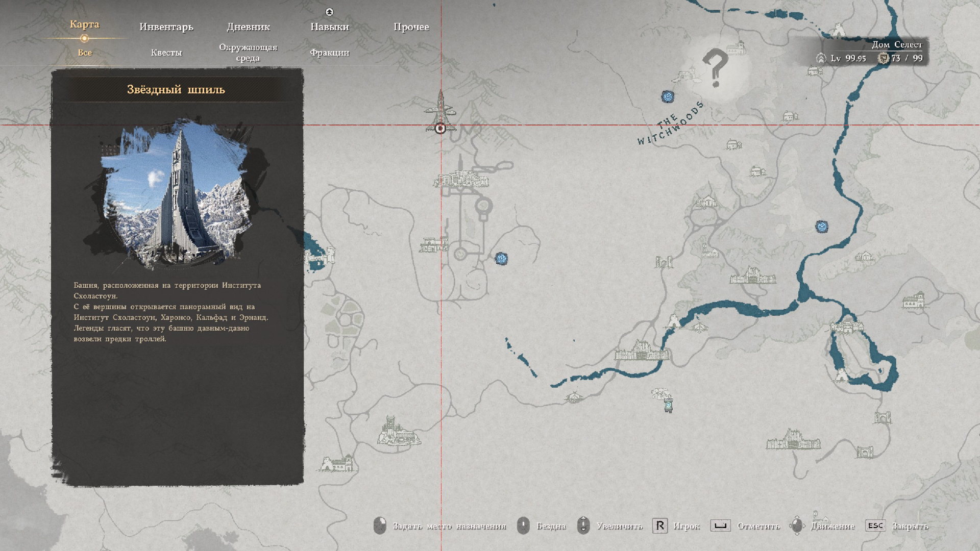Viewport: 980px width, 551px height.
Task: Click the blue waypoint near THE WITCHWOODS label
Action: point(668,96)
